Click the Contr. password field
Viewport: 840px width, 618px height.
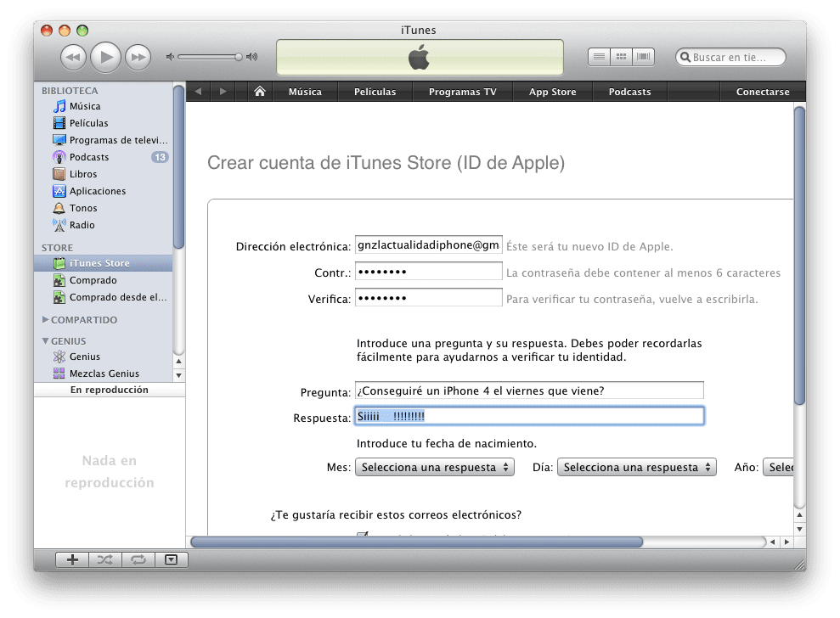pyautogui.click(x=429, y=272)
